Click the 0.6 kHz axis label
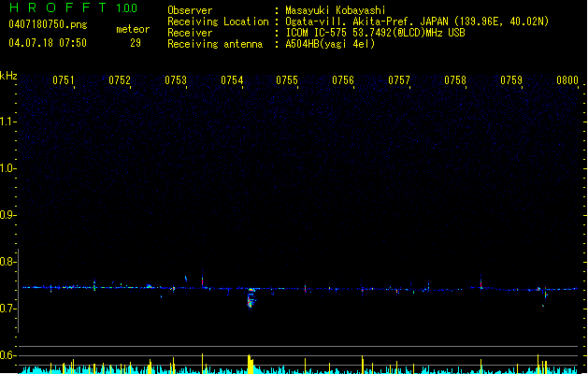The height and width of the screenshot is (374, 588). pos(8,355)
